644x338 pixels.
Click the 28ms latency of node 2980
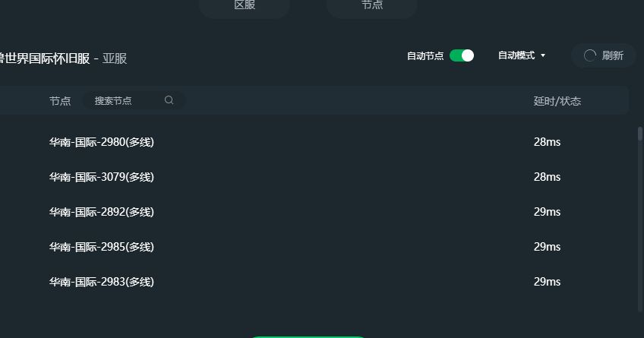click(x=547, y=142)
